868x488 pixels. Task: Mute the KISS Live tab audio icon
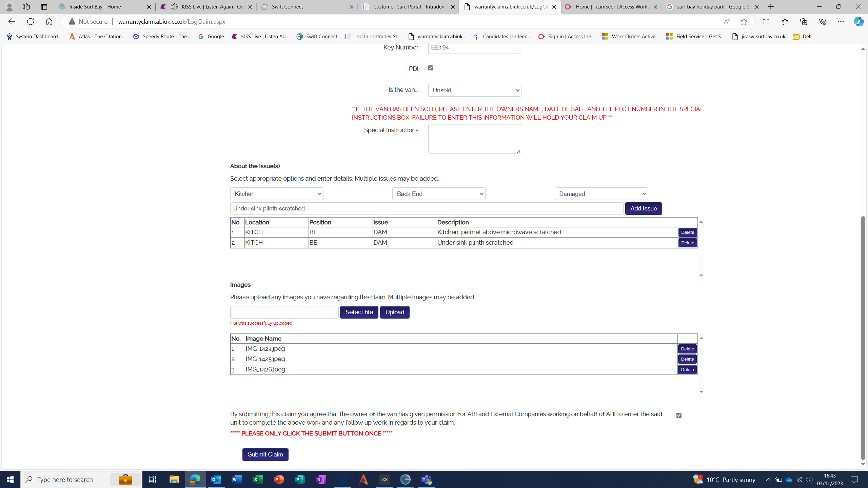pos(174,7)
